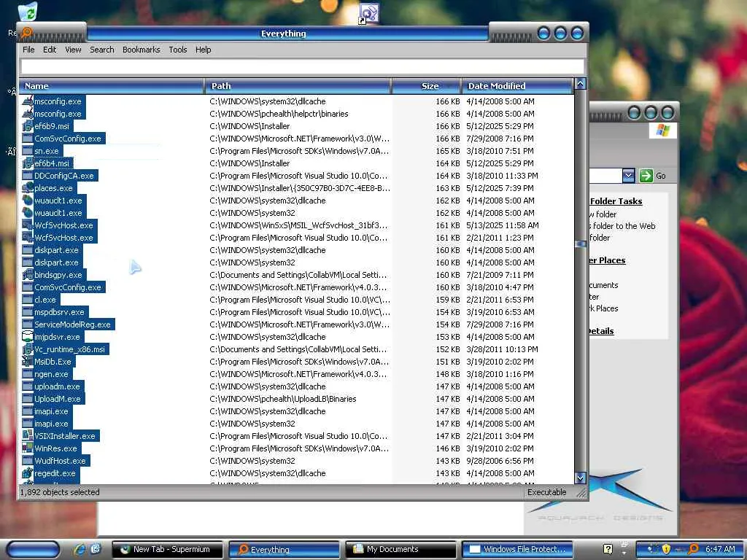747x560 pixels.
Task: Sort results by Size column header
Action: click(426, 86)
